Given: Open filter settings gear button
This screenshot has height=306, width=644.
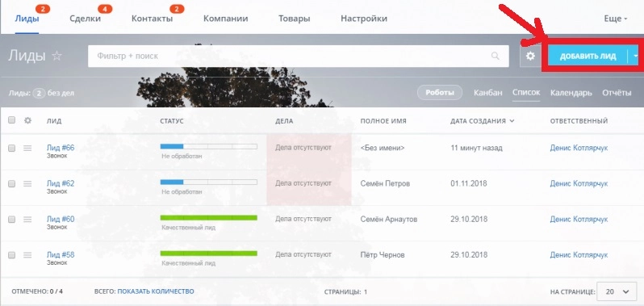Looking at the screenshot, I should [x=531, y=56].
